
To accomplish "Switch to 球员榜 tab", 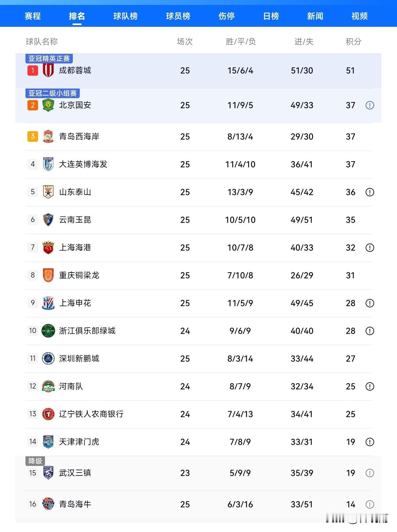I will [x=178, y=16].
